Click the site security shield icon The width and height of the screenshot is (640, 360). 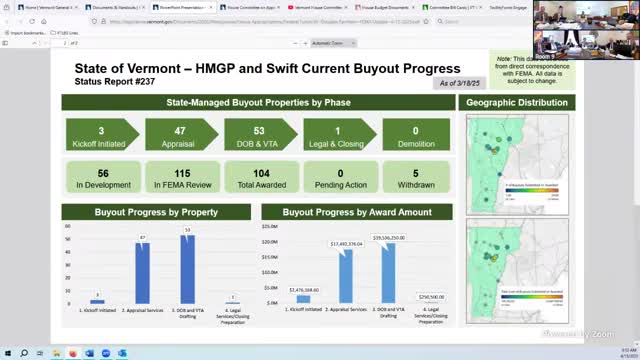click(94, 21)
